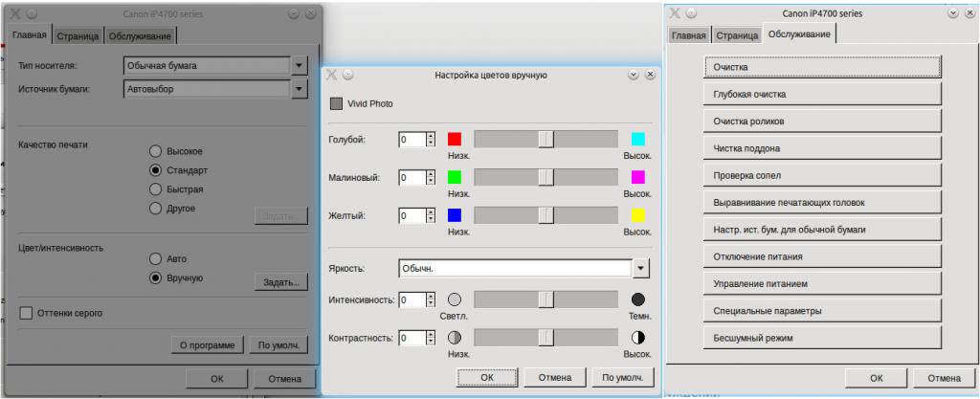Image resolution: width=980 pixels, height=399 pixels.
Task: Click Задать button next to Вручную
Action: 281,282
